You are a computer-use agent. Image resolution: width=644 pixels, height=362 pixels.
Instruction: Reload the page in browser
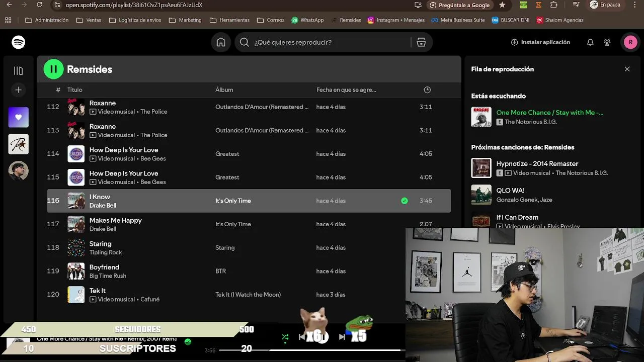[x=40, y=5]
